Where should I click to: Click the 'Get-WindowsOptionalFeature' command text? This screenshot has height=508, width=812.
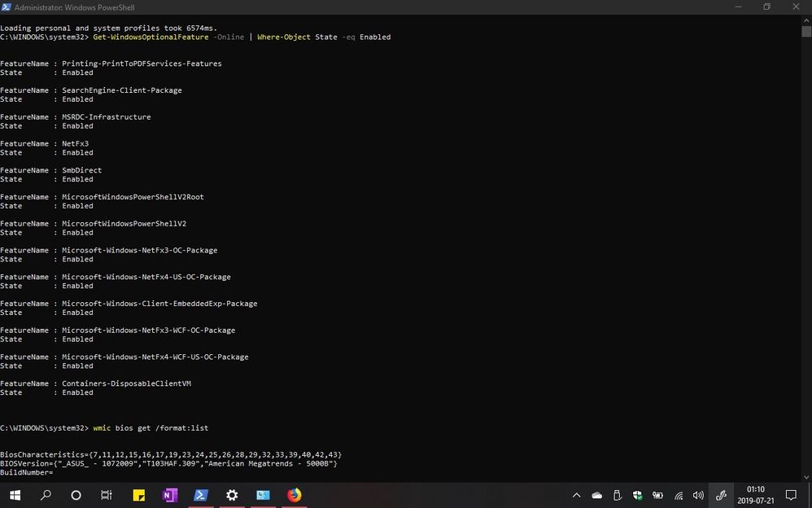tap(151, 37)
